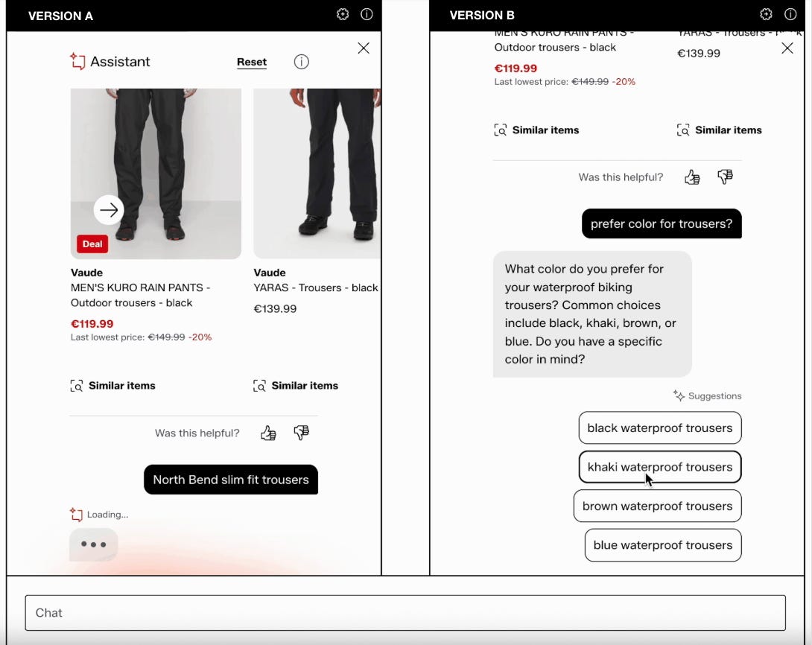812x645 pixels.
Task: Choose brown waterproof trousers suggestion
Action: pyautogui.click(x=657, y=506)
